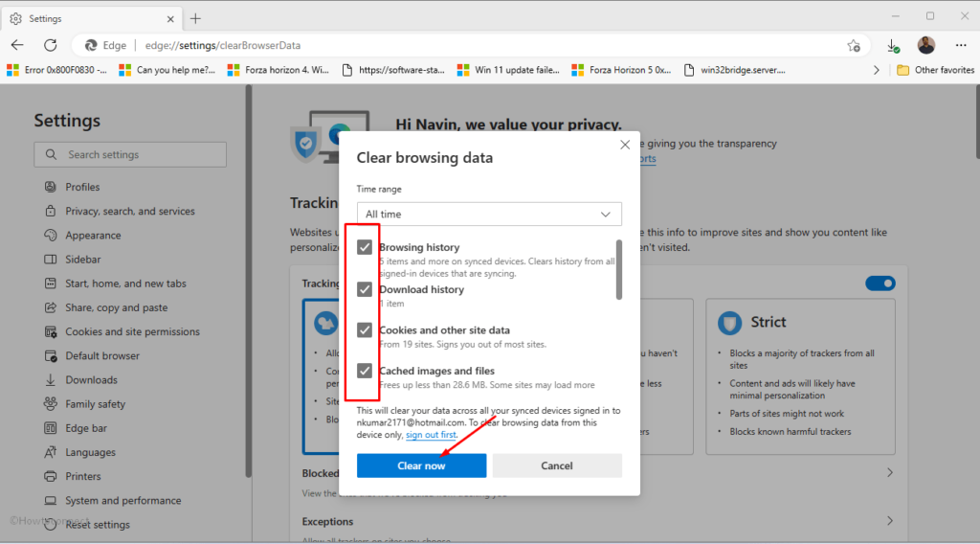Open Cookies and site permissions
The image size is (980, 544).
(132, 331)
